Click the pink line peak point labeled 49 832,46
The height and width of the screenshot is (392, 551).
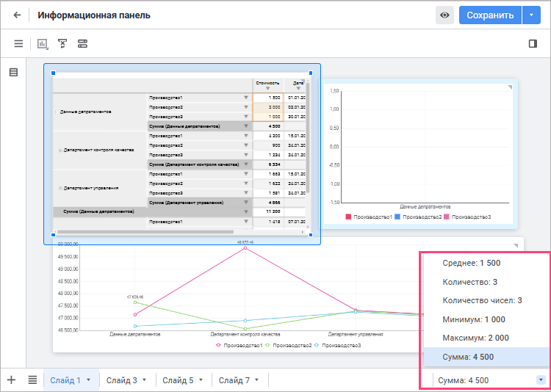[245, 248]
